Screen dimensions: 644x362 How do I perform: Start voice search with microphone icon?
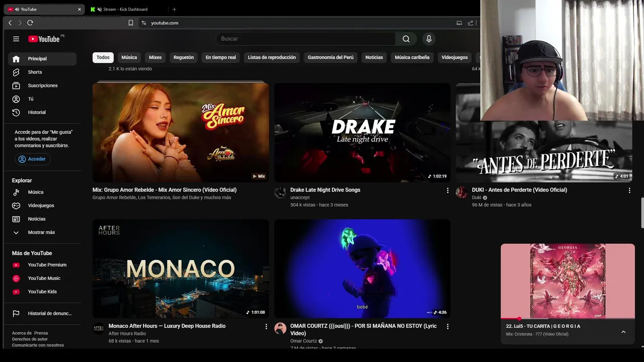click(429, 39)
